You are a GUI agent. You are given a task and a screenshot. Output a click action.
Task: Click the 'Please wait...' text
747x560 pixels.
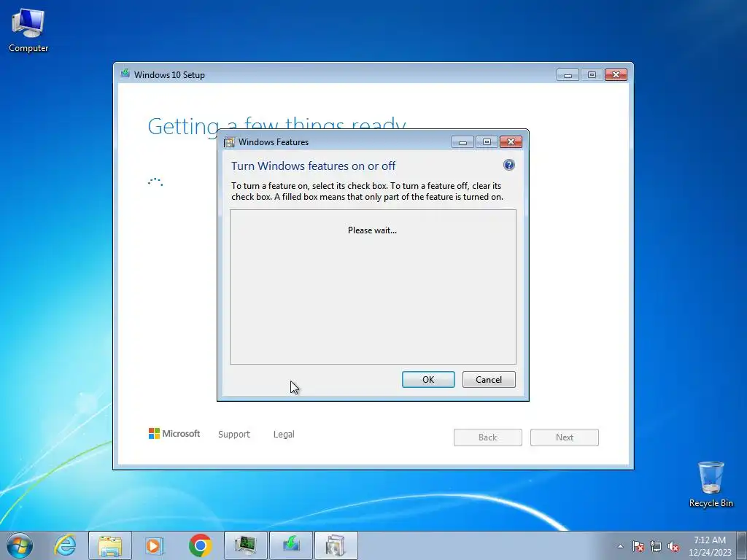coord(372,230)
